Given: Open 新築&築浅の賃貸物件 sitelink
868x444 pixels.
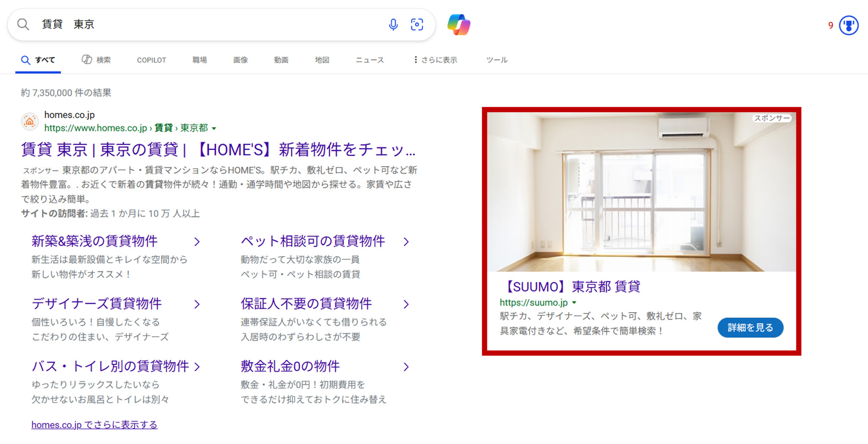Looking at the screenshot, I should click(x=95, y=241).
